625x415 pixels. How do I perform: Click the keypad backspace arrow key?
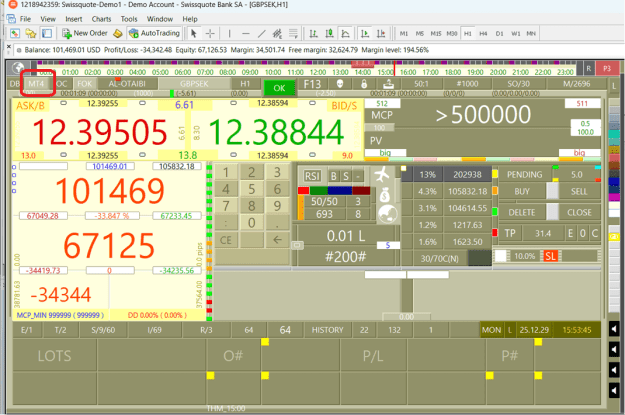[277, 240]
